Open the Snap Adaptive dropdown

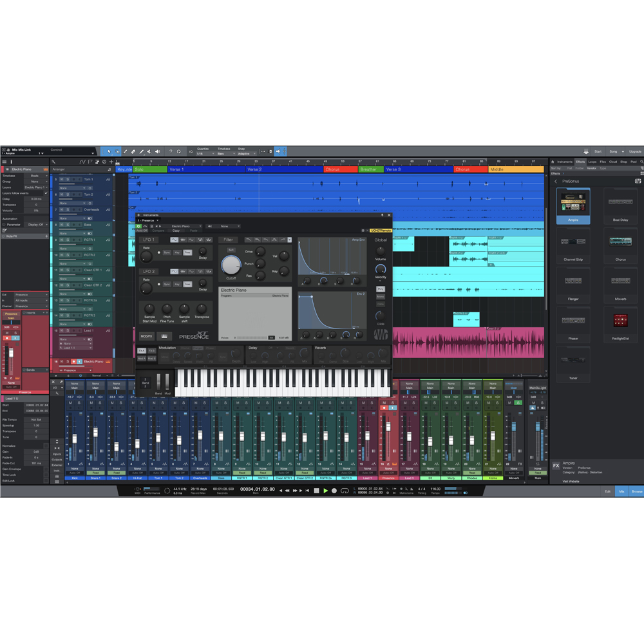pyautogui.click(x=247, y=154)
